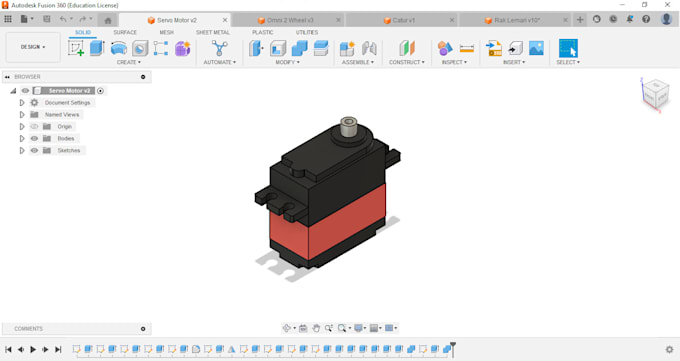Screen dimensions: 680x361
Task: Expand Sketches node
Action: click(22, 151)
